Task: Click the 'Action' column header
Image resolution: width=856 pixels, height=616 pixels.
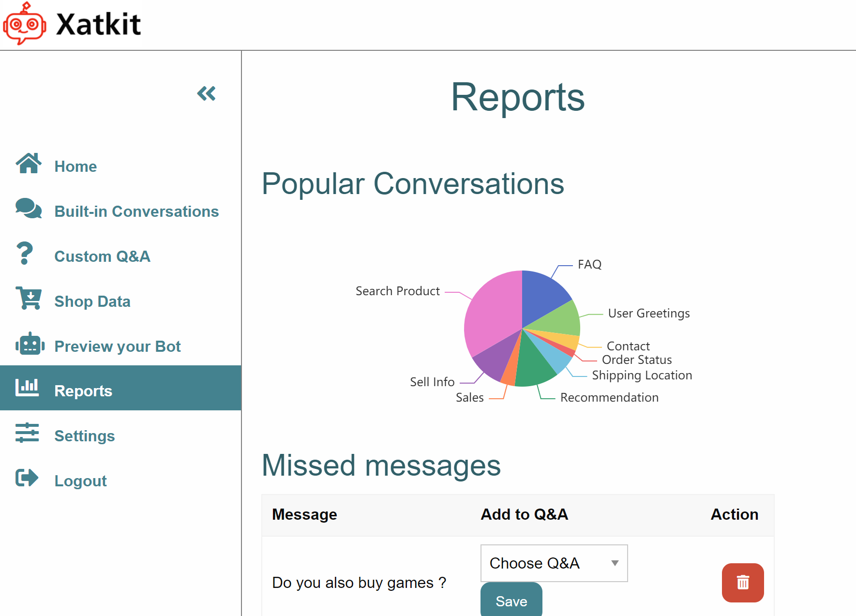Action: click(734, 514)
